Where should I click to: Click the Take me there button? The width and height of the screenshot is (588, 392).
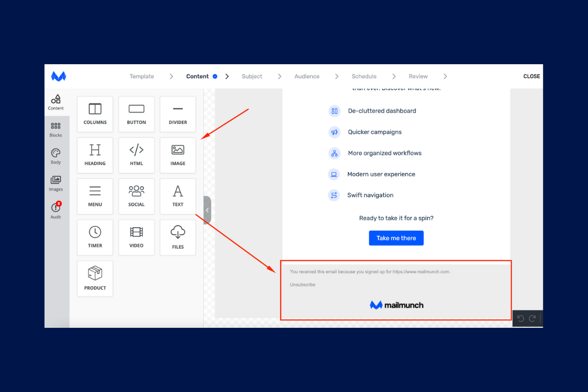[x=396, y=238]
